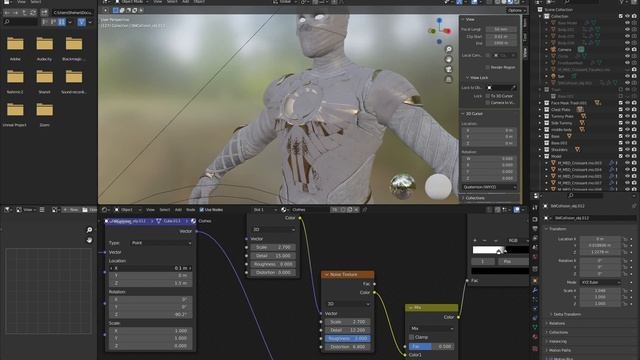Click the viewport pan hand icon

pyautogui.click(x=449, y=60)
